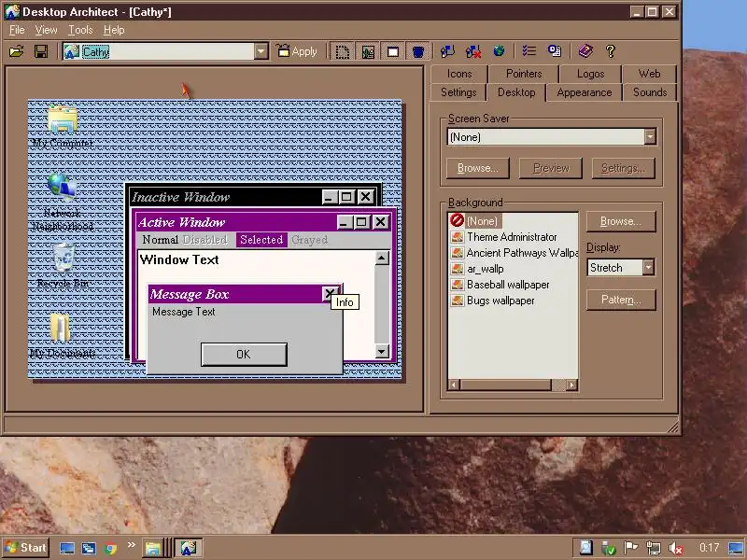Select ar_wallp background
The width and height of the screenshot is (747, 560).
click(x=477, y=269)
